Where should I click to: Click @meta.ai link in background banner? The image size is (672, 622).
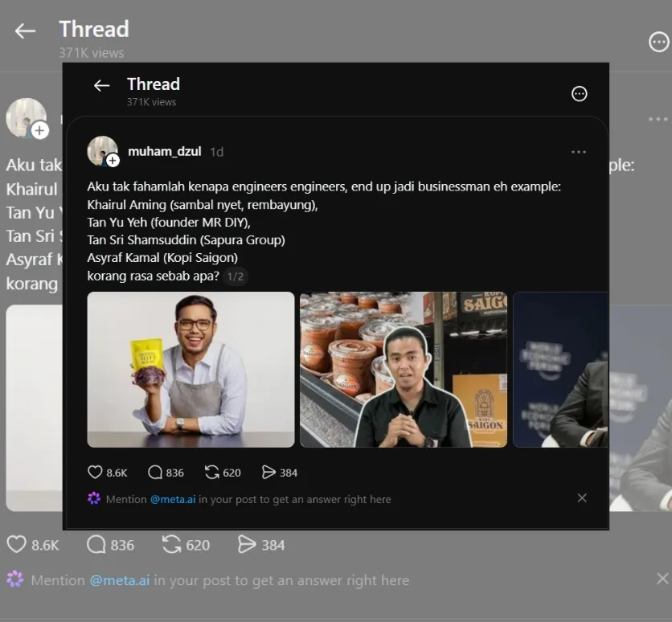click(120, 580)
